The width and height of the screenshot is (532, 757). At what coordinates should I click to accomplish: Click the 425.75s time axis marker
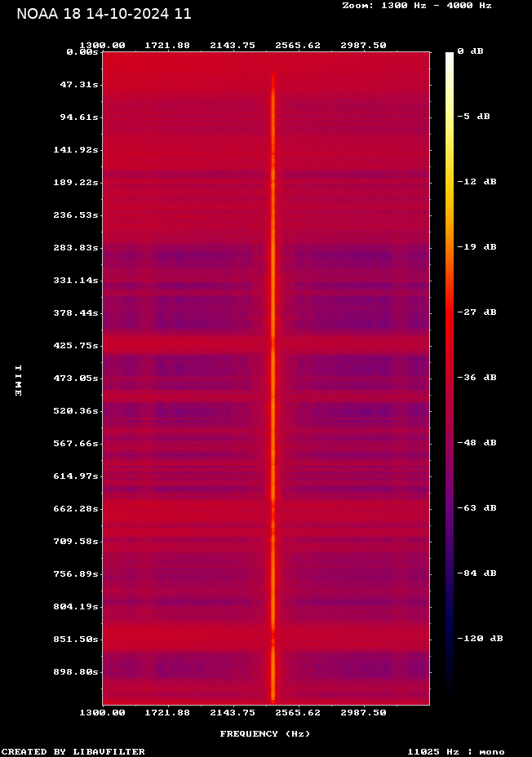[76, 345]
